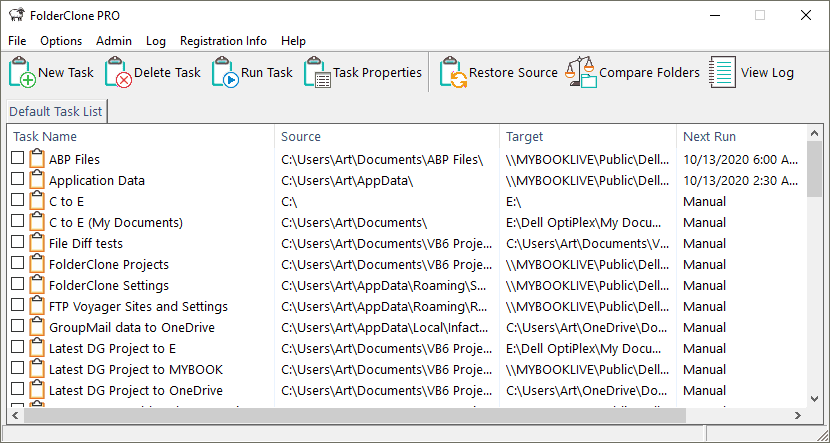Select FTP Voyager Sites and Settings checkbox

[x=18, y=304]
